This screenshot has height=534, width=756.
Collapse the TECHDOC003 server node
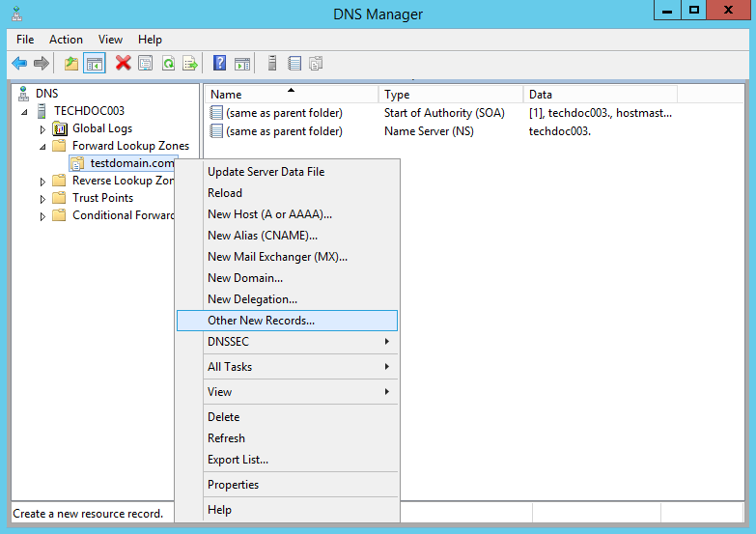click(x=24, y=112)
